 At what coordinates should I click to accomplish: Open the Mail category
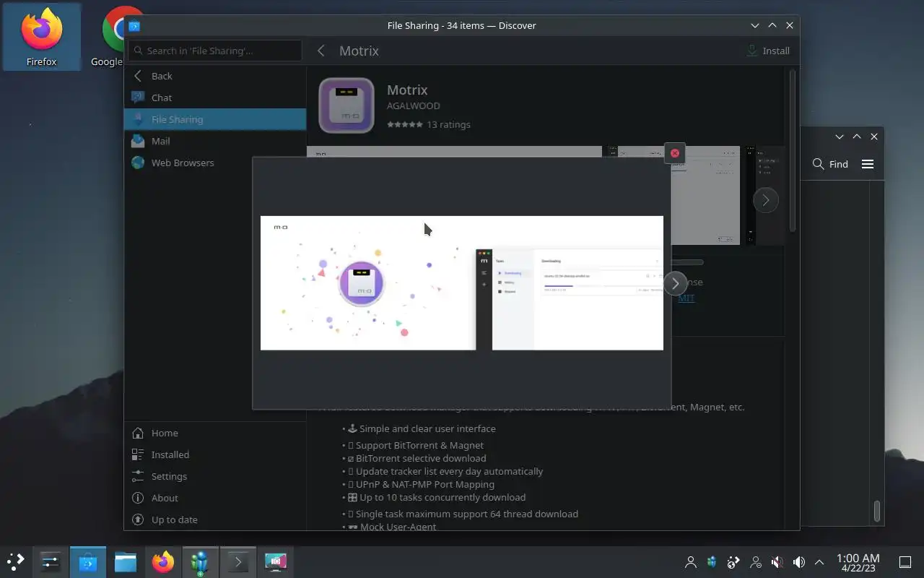pos(215,141)
